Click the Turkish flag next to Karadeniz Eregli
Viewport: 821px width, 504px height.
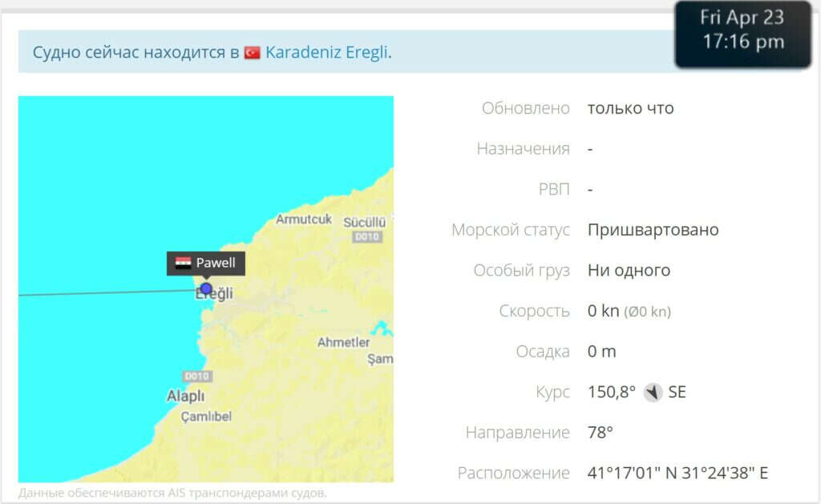tap(253, 53)
